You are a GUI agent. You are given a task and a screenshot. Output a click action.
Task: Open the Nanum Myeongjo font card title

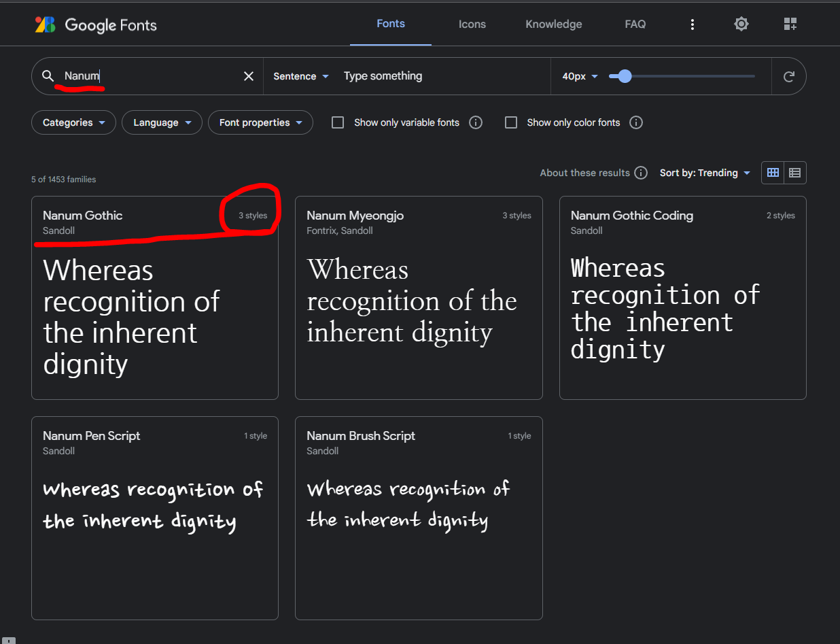coord(355,216)
